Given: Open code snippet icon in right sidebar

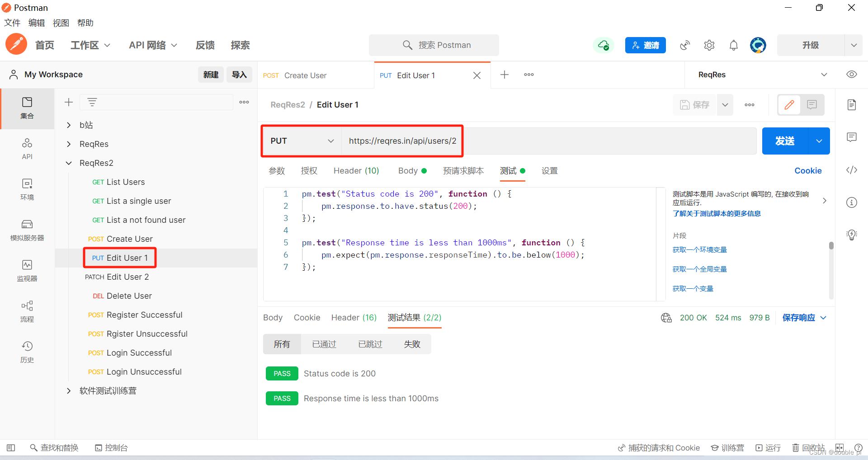Looking at the screenshot, I should coord(852,170).
